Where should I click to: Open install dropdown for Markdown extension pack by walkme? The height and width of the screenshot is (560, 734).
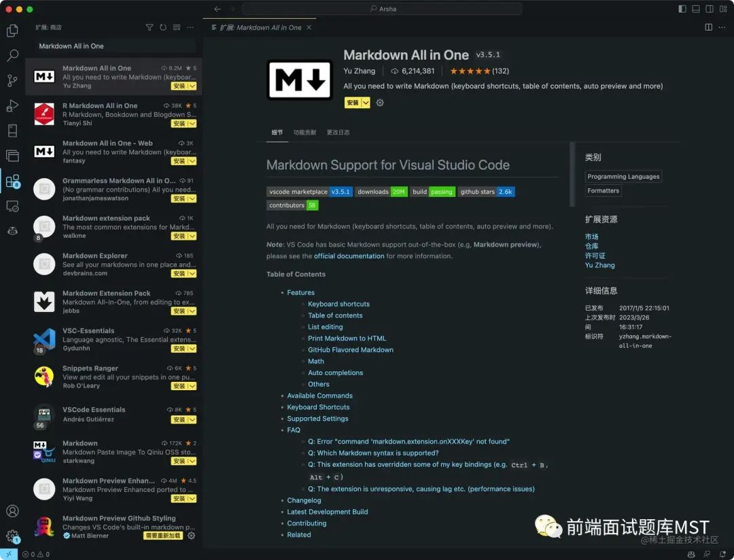(x=192, y=236)
